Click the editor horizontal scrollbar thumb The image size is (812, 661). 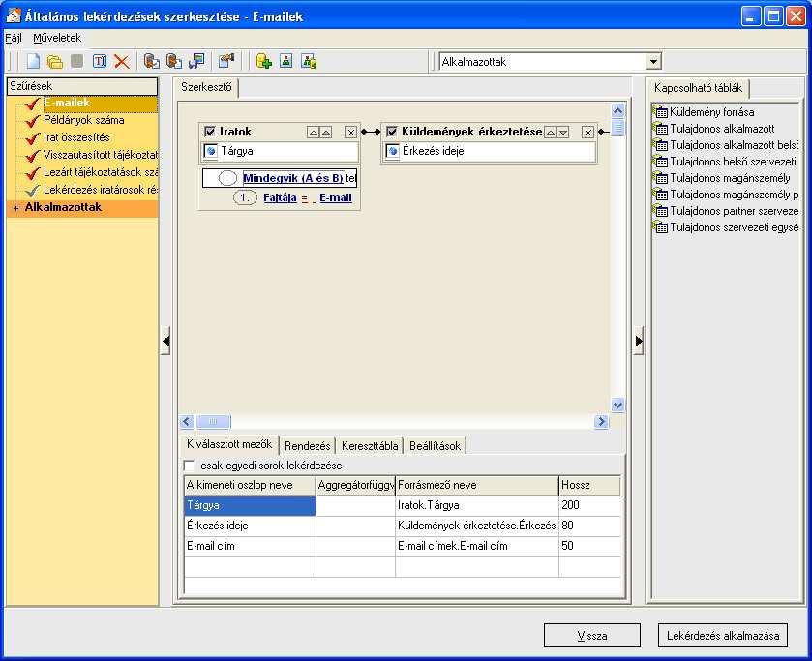[x=213, y=422]
